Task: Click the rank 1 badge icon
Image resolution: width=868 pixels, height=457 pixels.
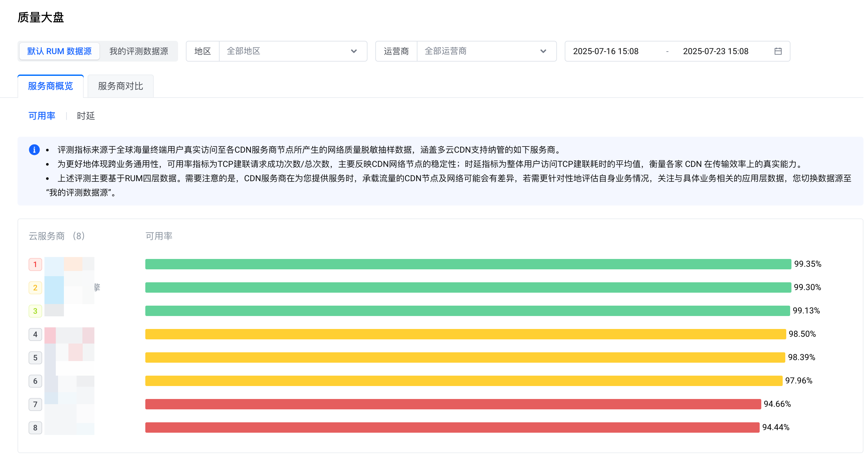Action: [35, 264]
